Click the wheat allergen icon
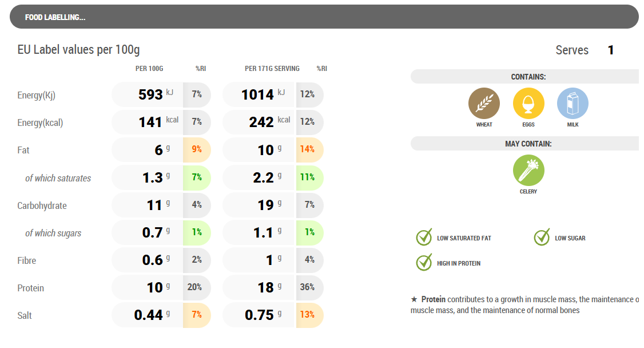The image size is (644, 348). pos(484,104)
